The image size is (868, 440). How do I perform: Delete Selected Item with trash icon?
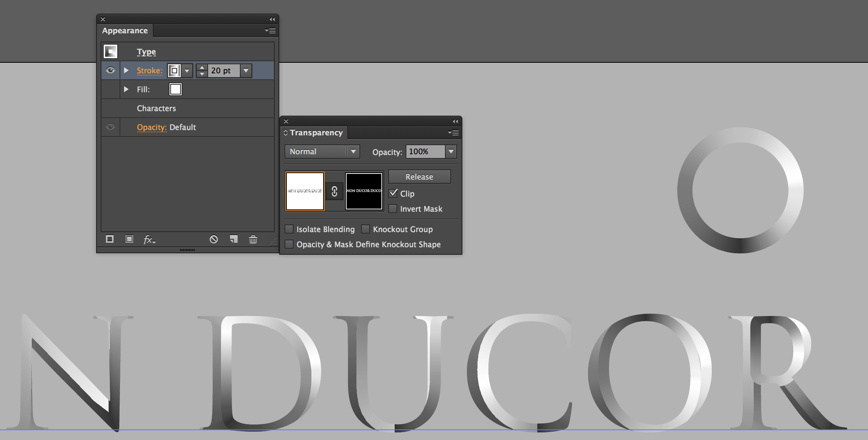(253, 239)
